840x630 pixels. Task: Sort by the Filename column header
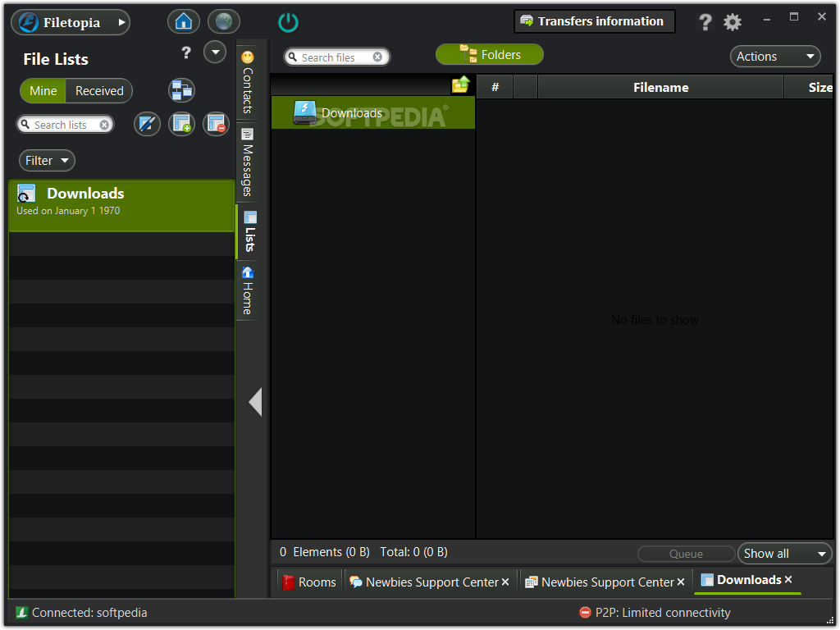(x=660, y=87)
